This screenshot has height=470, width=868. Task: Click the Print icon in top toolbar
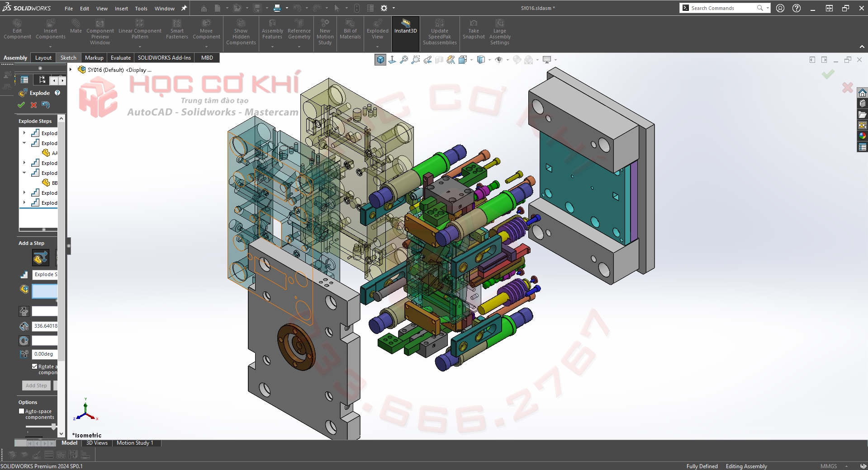pyautogui.click(x=277, y=8)
